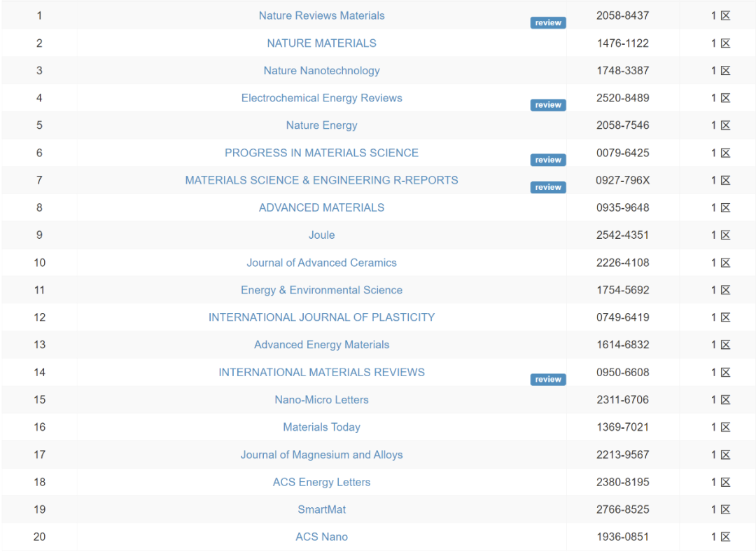
Task: Select ISSN 1476-1122 text
Action: click(622, 43)
